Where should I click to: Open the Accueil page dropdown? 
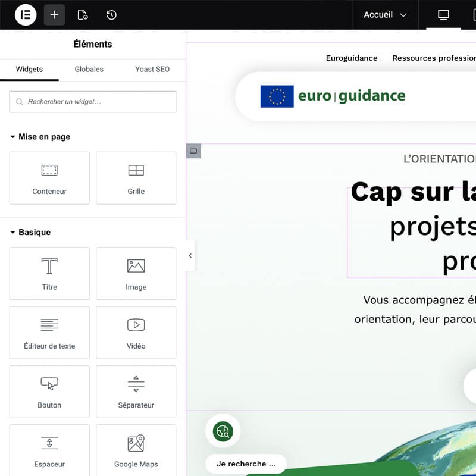click(385, 14)
